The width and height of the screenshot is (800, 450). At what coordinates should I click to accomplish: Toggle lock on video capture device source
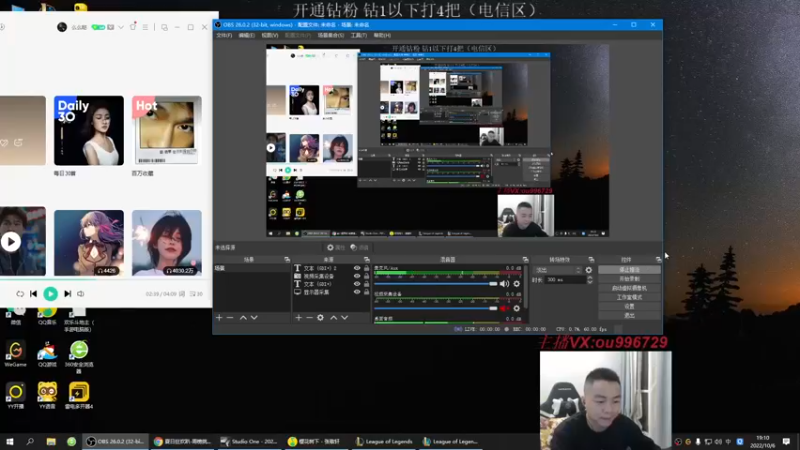[x=366, y=276]
